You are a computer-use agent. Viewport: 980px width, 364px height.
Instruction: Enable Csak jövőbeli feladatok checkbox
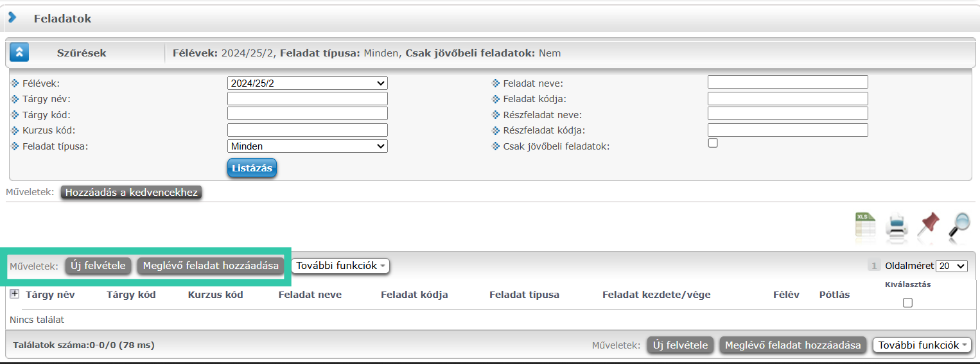click(x=713, y=143)
